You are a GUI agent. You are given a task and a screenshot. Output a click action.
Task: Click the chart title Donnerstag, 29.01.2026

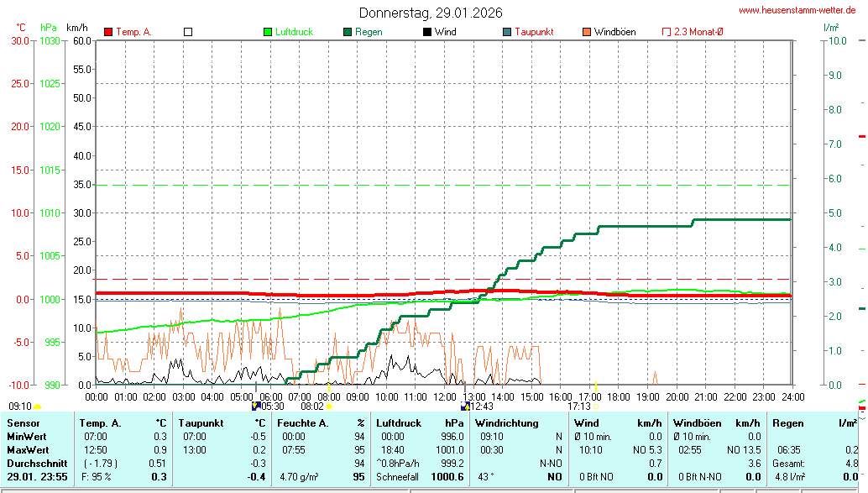tap(431, 13)
